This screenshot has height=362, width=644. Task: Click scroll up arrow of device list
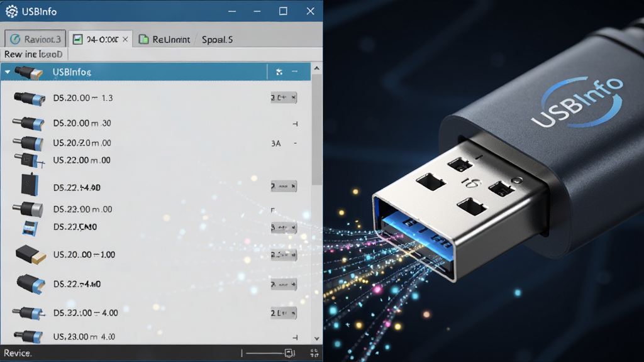pyautogui.click(x=317, y=68)
